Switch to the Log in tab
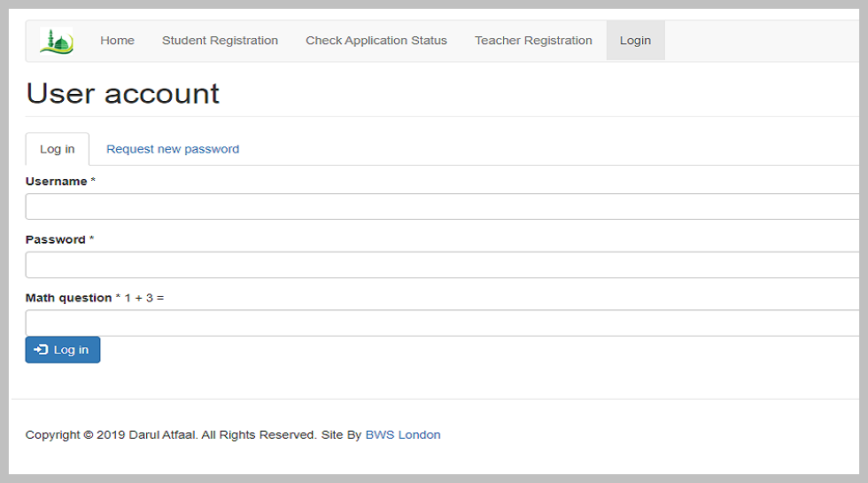This screenshot has width=868, height=483. 58,149
